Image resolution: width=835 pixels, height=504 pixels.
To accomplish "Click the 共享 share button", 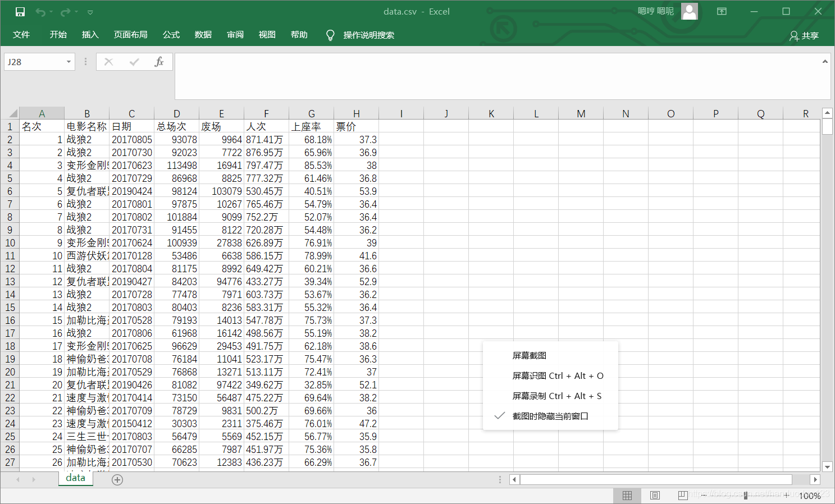I will (x=804, y=36).
